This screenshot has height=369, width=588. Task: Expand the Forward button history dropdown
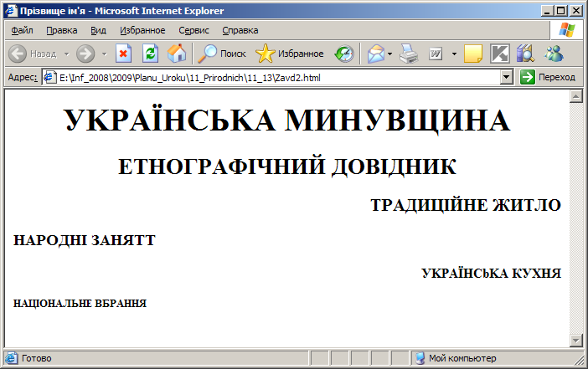coord(104,54)
